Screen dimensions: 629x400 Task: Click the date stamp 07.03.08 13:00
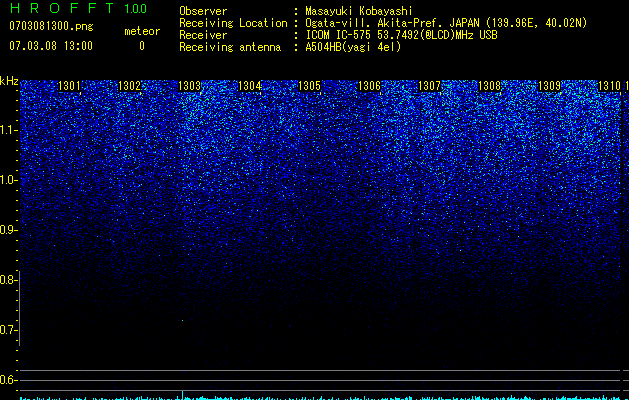coord(51,46)
